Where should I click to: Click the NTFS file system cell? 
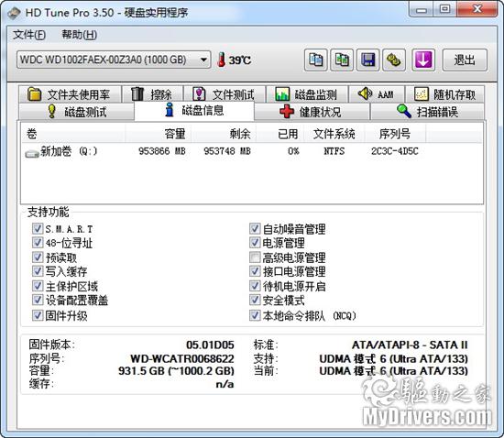click(x=334, y=151)
